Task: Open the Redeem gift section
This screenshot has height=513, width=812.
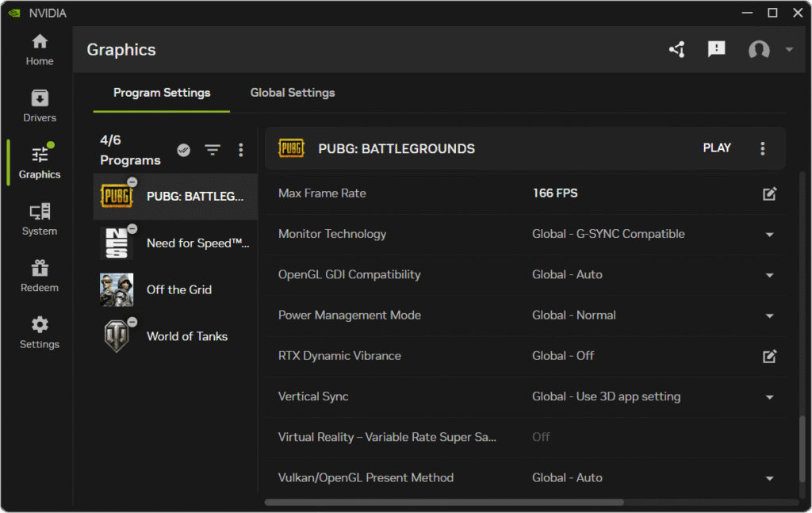Action: [x=40, y=276]
